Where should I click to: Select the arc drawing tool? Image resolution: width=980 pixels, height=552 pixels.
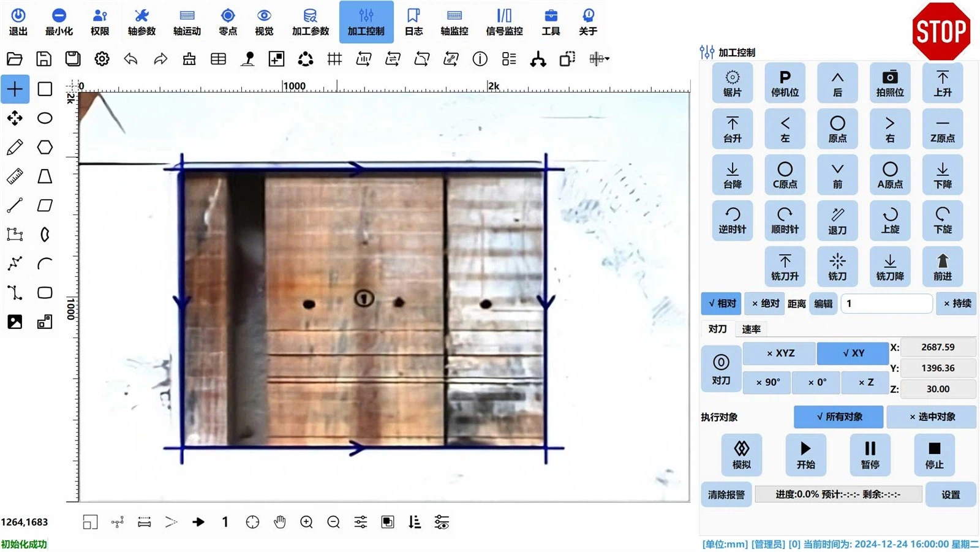(45, 264)
